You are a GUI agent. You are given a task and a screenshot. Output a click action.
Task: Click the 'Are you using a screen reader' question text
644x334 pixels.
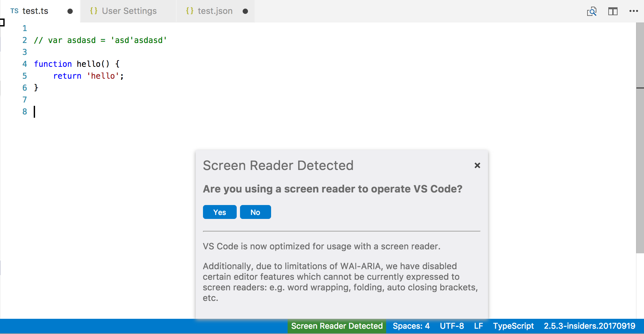[x=333, y=189]
